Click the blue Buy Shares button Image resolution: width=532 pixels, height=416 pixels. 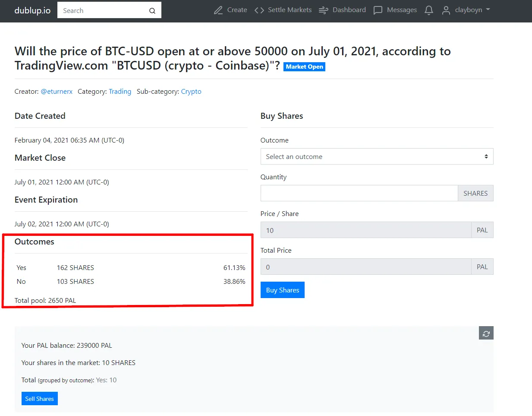click(x=283, y=290)
